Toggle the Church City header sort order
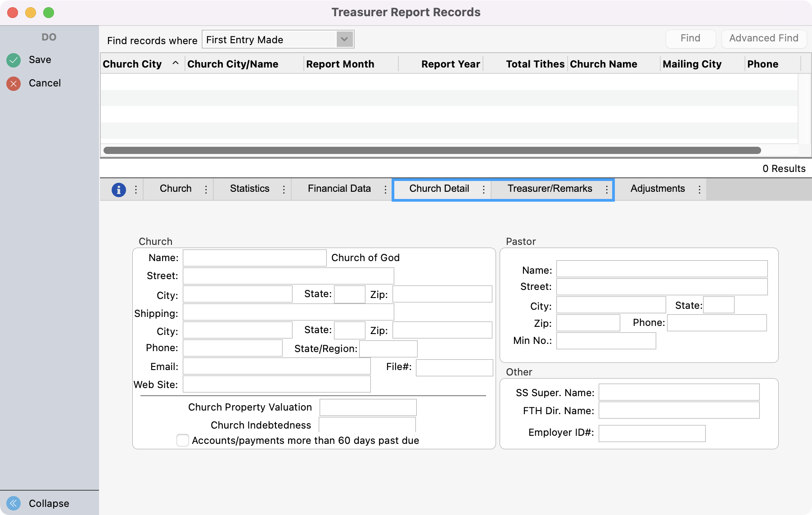This screenshot has width=812, height=515. (132, 63)
